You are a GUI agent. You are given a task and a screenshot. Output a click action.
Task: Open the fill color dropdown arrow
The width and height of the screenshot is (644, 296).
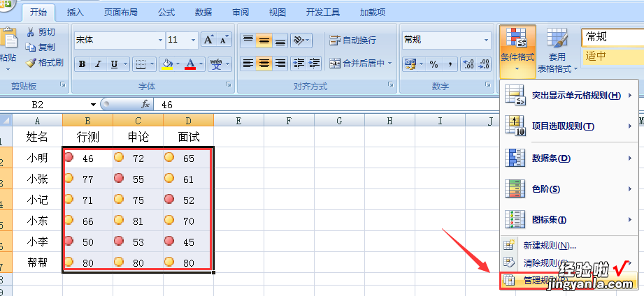(x=178, y=64)
